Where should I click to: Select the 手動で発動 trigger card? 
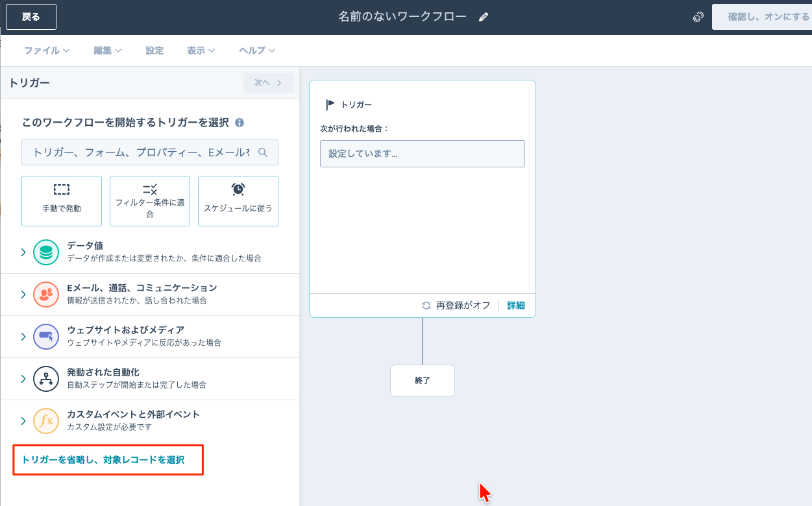62,201
